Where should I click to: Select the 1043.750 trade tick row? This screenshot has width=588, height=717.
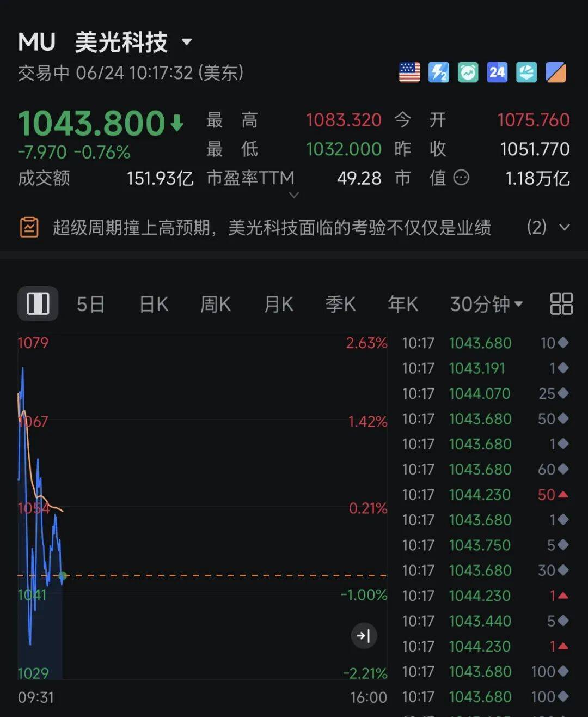[x=486, y=545]
